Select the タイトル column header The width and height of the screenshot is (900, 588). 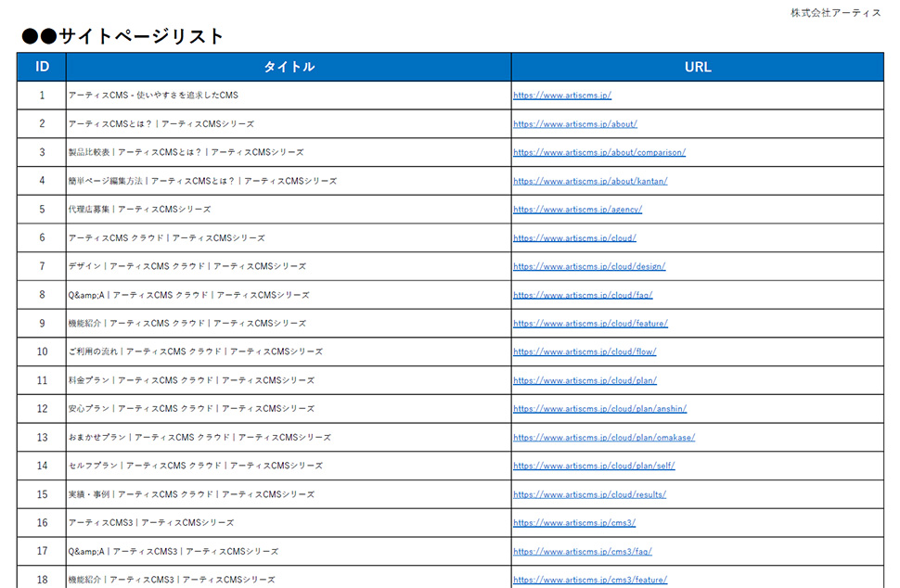point(289,67)
